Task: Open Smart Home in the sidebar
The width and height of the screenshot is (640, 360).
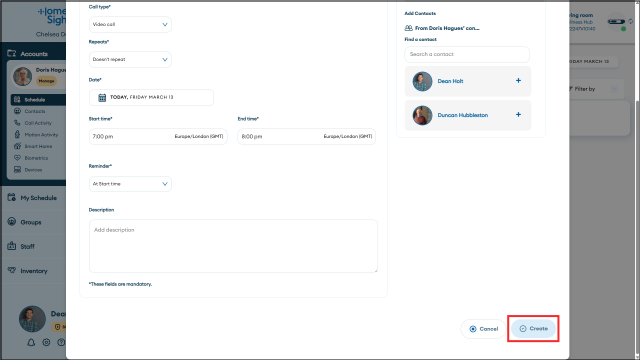Action: pyautogui.click(x=38, y=146)
